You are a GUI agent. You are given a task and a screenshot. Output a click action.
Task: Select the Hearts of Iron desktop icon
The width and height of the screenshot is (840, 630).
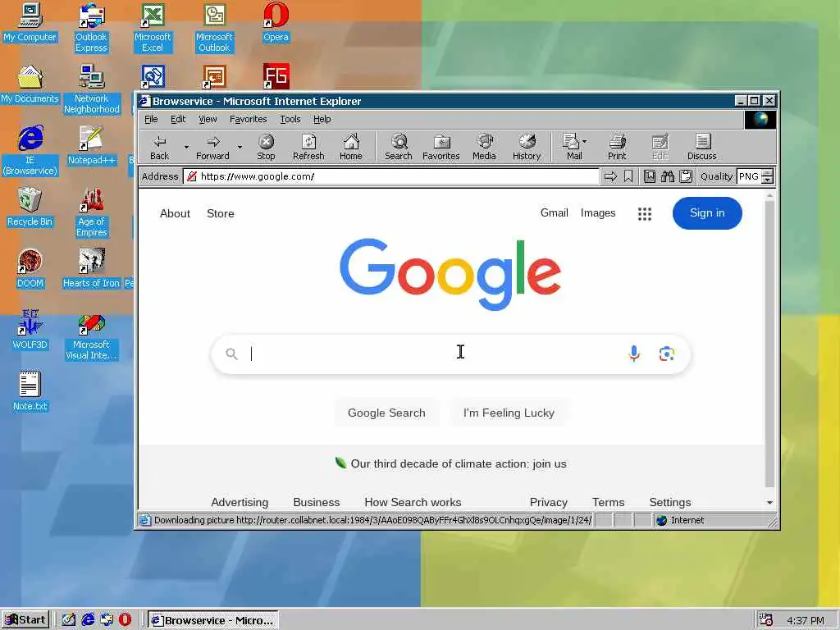(x=91, y=268)
